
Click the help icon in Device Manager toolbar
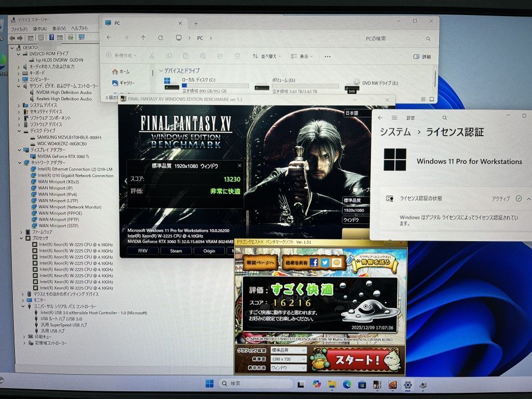pos(52,37)
